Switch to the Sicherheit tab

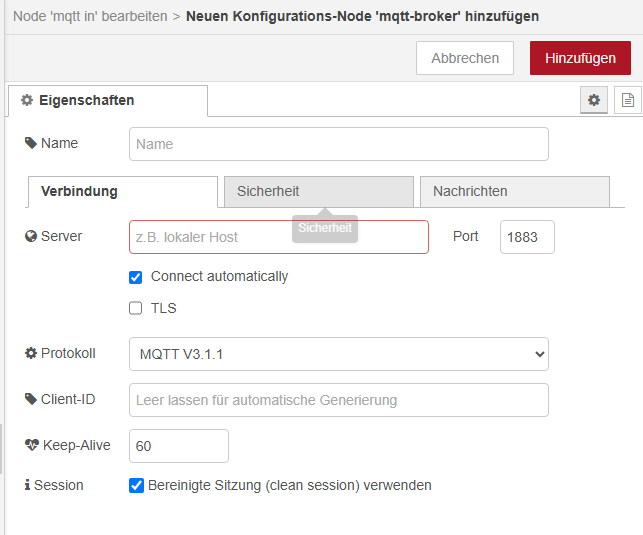point(318,191)
